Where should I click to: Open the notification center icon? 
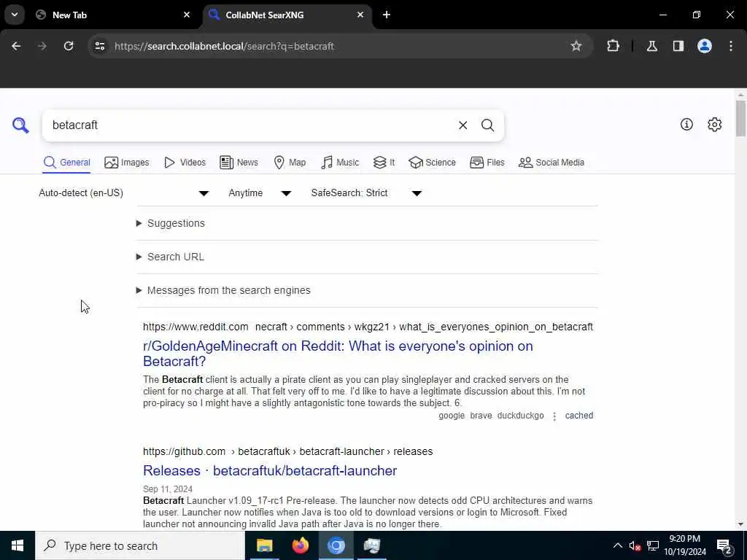[724, 546]
